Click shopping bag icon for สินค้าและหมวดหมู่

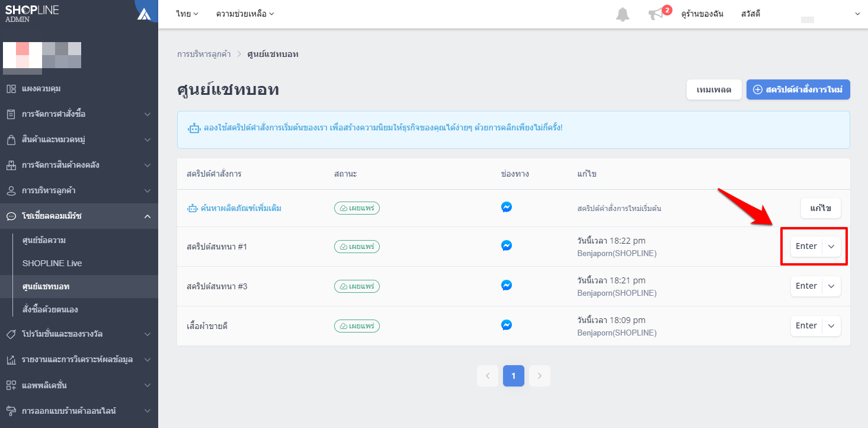click(x=11, y=140)
